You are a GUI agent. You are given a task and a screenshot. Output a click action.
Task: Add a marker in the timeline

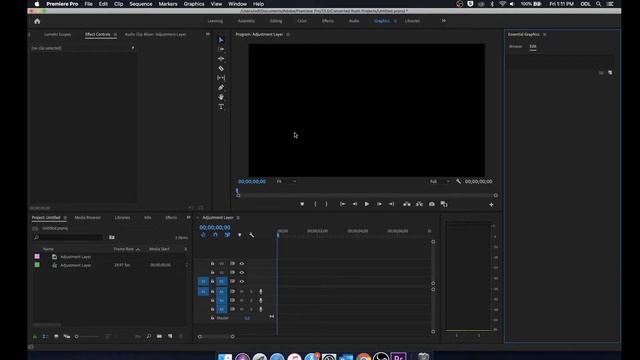coord(240,235)
